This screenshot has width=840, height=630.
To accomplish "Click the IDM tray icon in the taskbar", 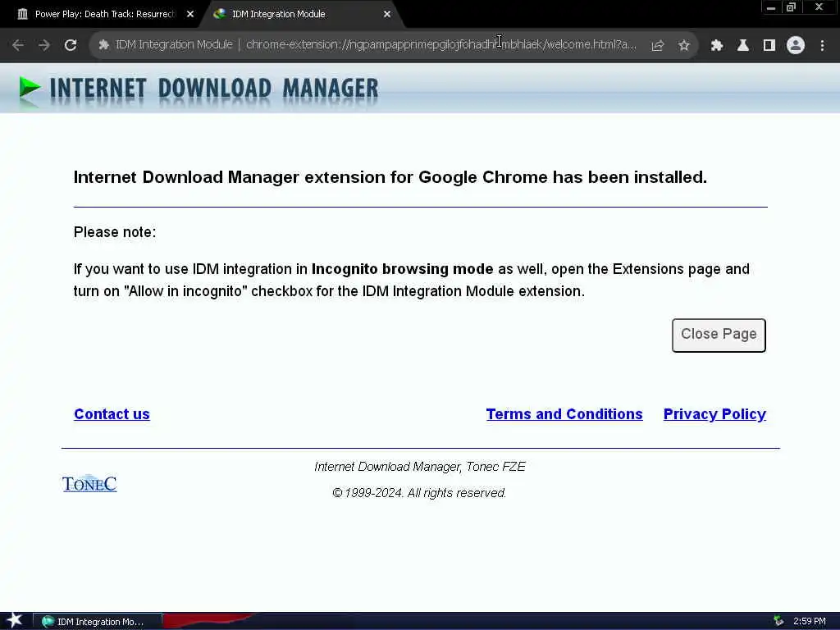I will tap(778, 622).
